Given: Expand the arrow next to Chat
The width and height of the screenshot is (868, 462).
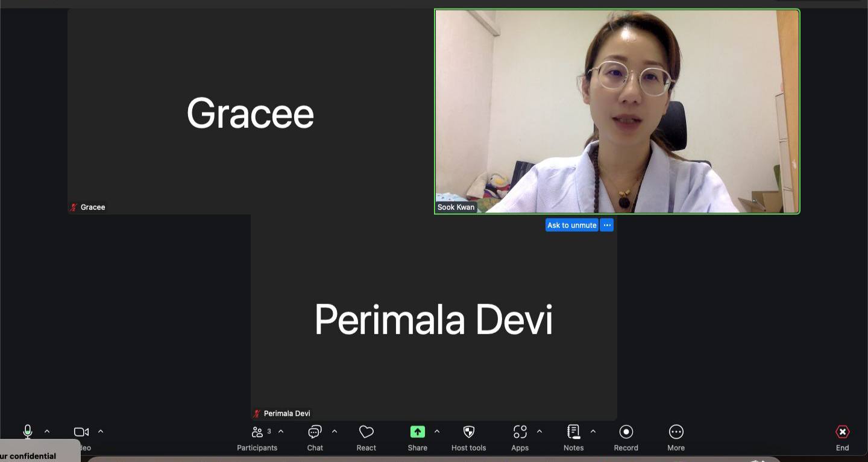Looking at the screenshot, I should click(335, 431).
